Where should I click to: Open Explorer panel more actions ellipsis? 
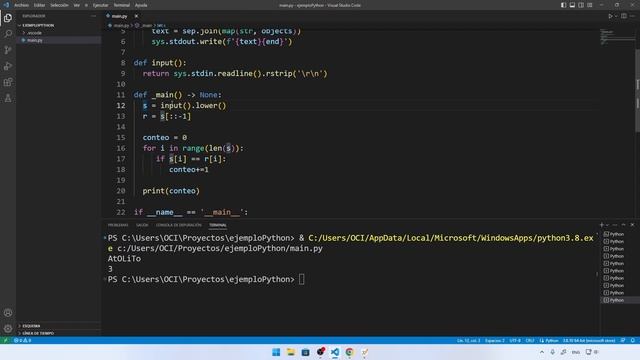93,16
